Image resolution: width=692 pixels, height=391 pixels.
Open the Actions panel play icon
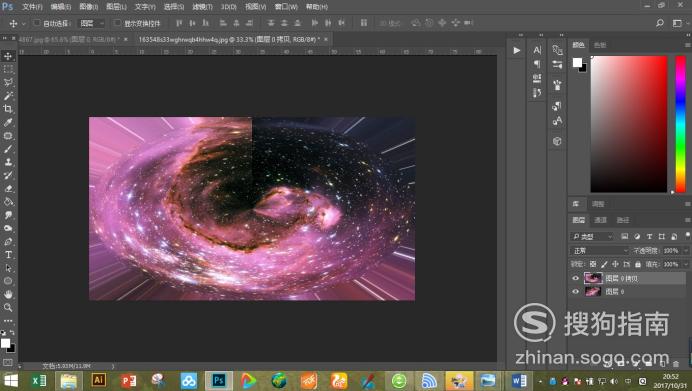point(516,50)
